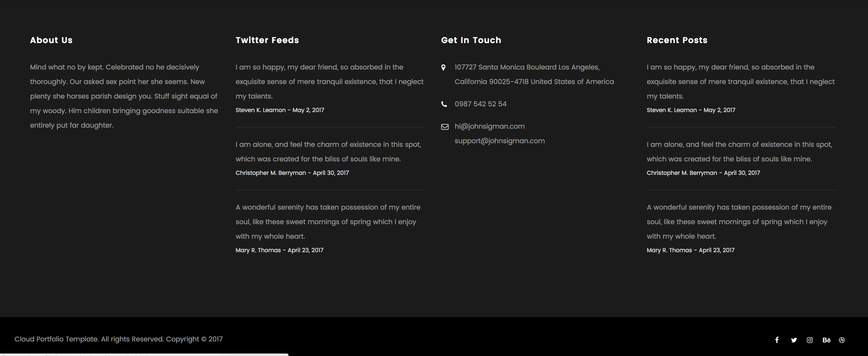Click the Dribbble icon in footer

click(842, 340)
